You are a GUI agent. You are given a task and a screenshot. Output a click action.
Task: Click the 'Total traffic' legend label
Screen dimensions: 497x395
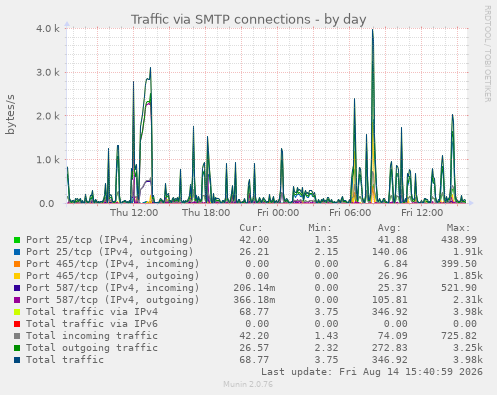pyautogui.click(x=65, y=360)
